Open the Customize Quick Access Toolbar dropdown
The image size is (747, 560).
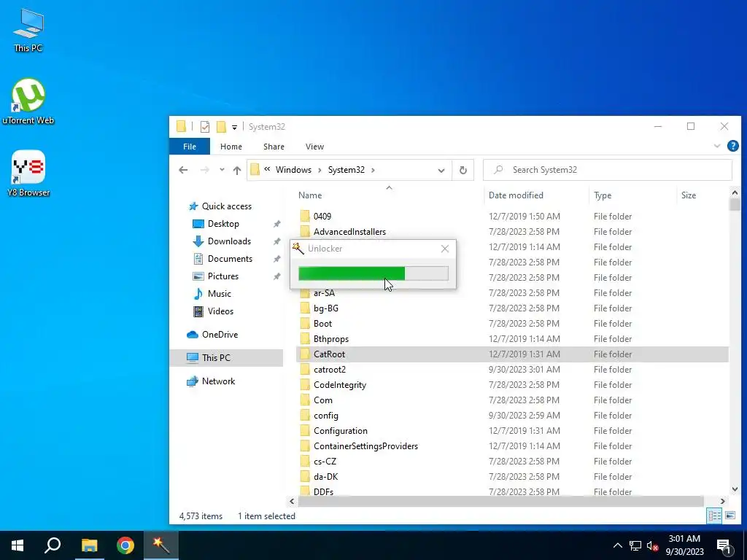(x=234, y=127)
